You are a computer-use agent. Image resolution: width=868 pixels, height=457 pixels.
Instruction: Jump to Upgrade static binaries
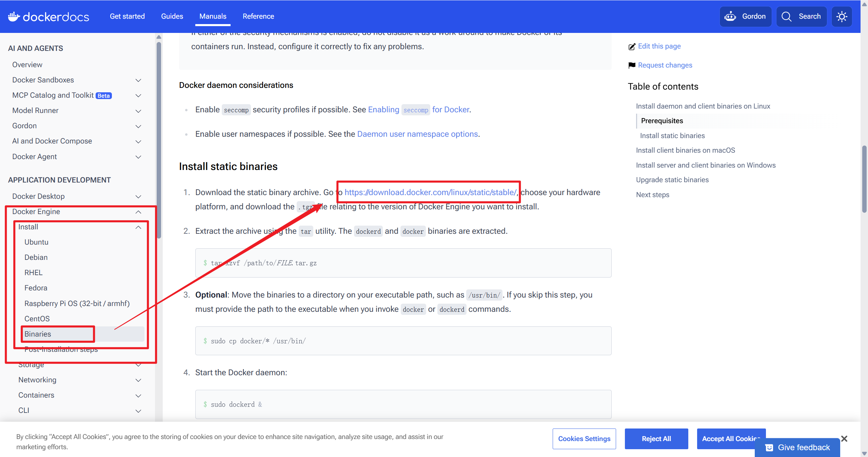tap(672, 180)
